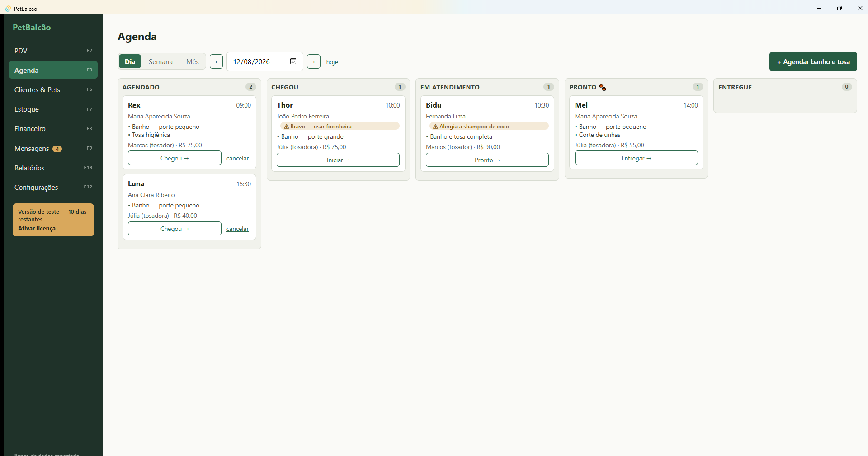Go to next day arrow
The height and width of the screenshot is (456, 868).
pyautogui.click(x=314, y=61)
